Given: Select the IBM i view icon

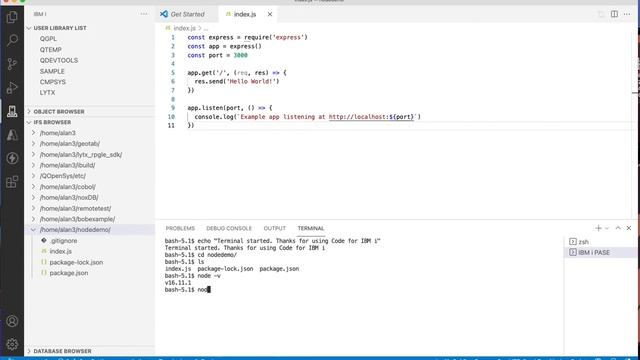Looking at the screenshot, I should click(12, 111).
